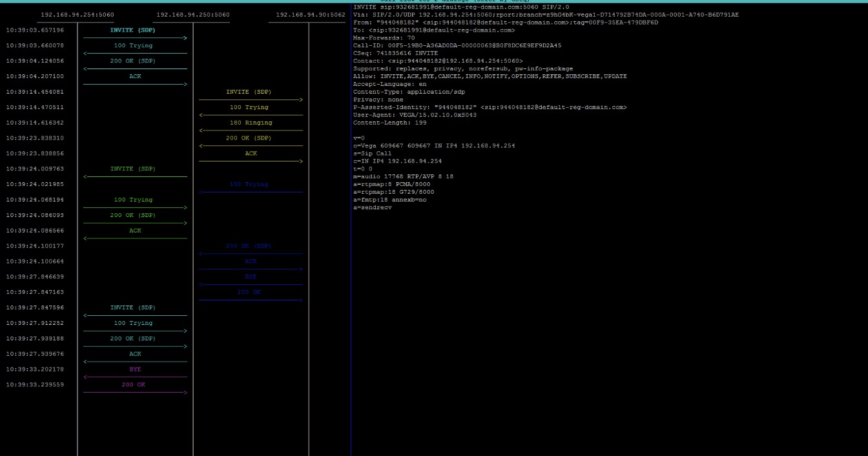Image resolution: width=868 pixels, height=456 pixels.
Task: Click the 200 OK (SDP) at 10:39:04.124056
Action: [x=132, y=61]
